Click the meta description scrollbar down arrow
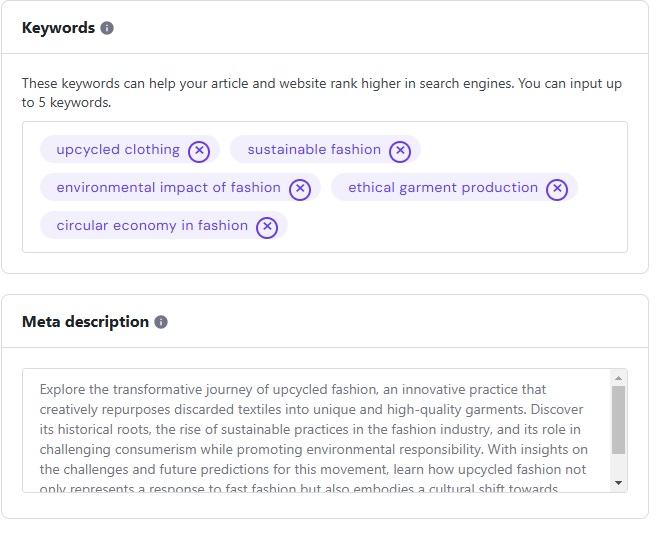Screen dimensions: 670x543 [618, 483]
